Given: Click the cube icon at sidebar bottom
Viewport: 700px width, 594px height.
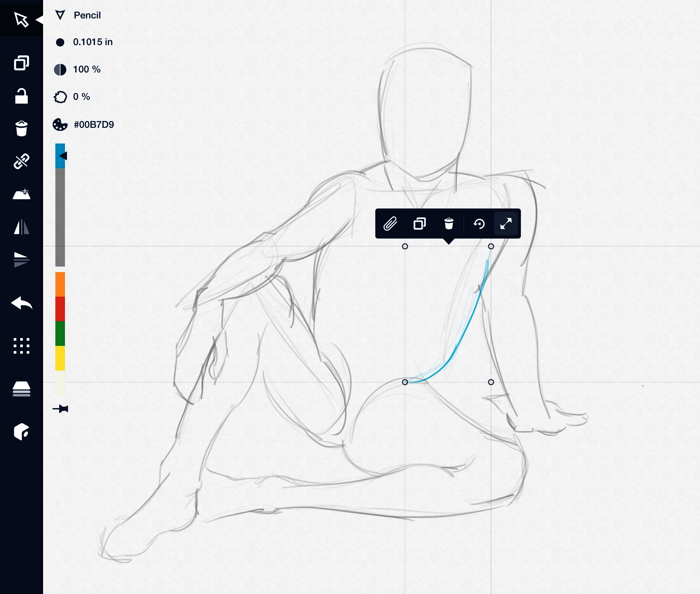Looking at the screenshot, I should click(21, 432).
